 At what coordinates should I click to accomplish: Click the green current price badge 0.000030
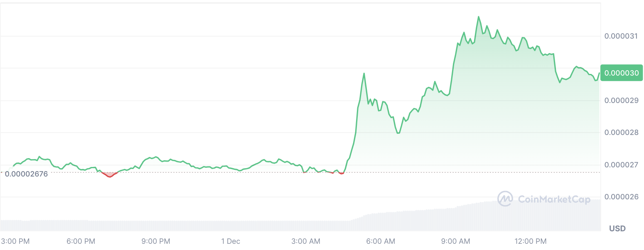622,73
